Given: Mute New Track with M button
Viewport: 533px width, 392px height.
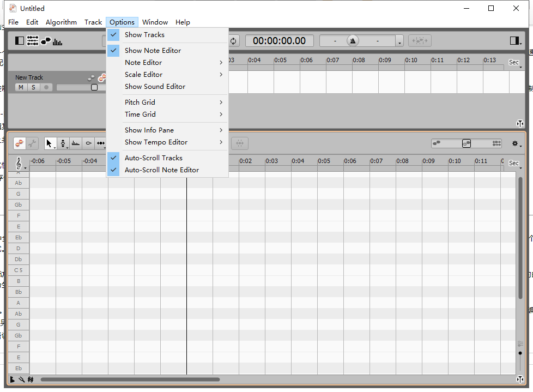Looking at the screenshot, I should 21,87.
